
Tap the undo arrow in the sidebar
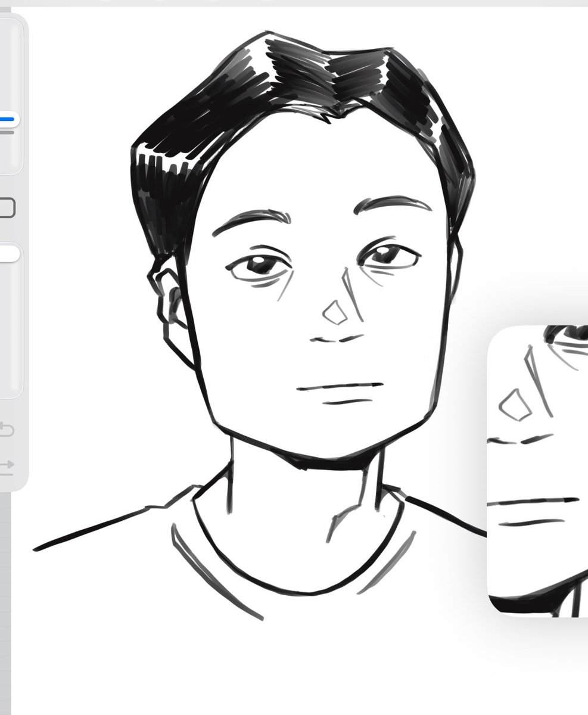pyautogui.click(x=6, y=429)
